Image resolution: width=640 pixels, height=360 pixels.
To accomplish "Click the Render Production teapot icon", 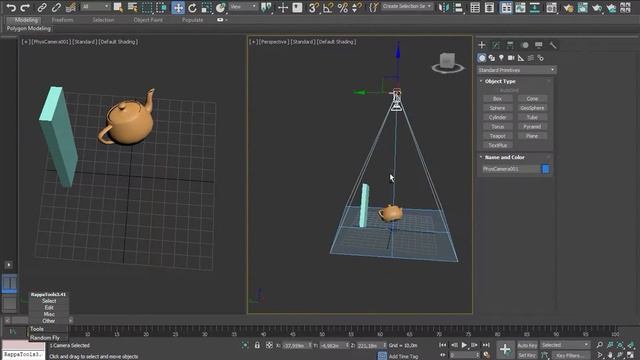I will click(597, 7).
